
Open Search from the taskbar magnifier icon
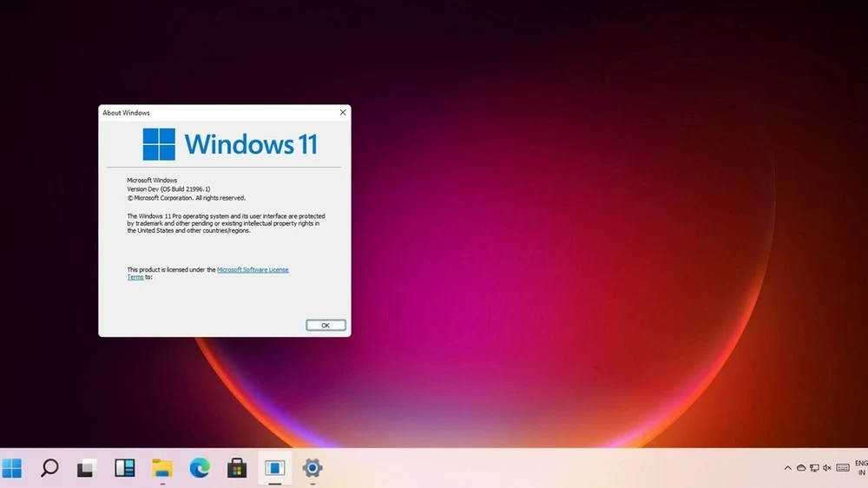click(49, 468)
